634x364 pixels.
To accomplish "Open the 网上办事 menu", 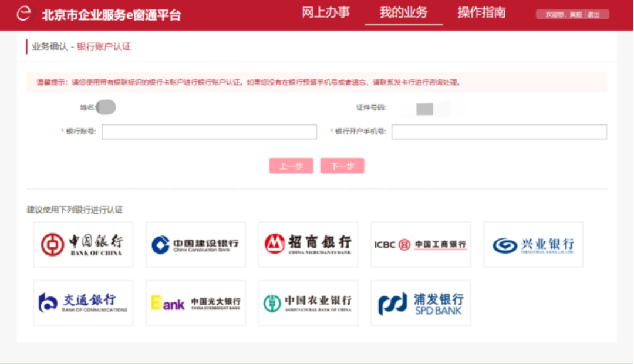I will [326, 12].
